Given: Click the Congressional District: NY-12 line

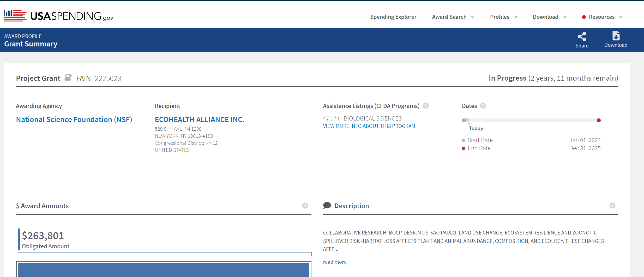Looking at the screenshot, I should (x=186, y=143).
